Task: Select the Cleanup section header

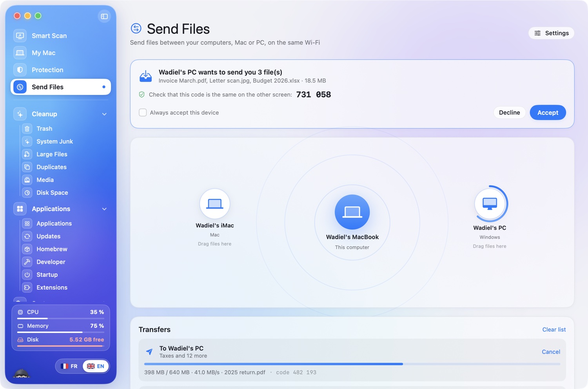Action: 61,114
